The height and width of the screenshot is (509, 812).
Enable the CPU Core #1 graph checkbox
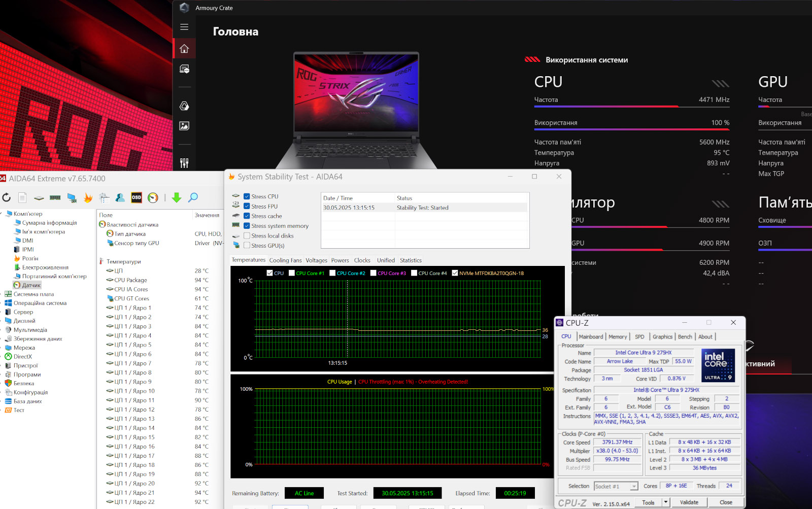tap(292, 273)
